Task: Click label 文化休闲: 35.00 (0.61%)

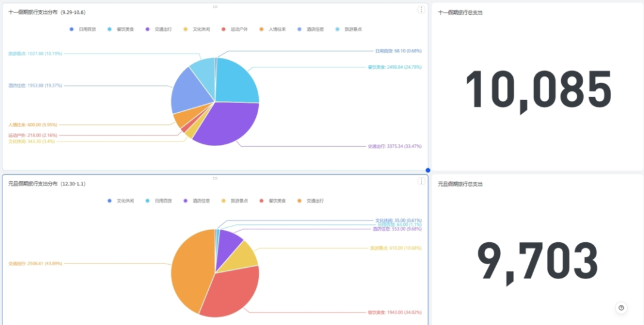Action: [398, 220]
